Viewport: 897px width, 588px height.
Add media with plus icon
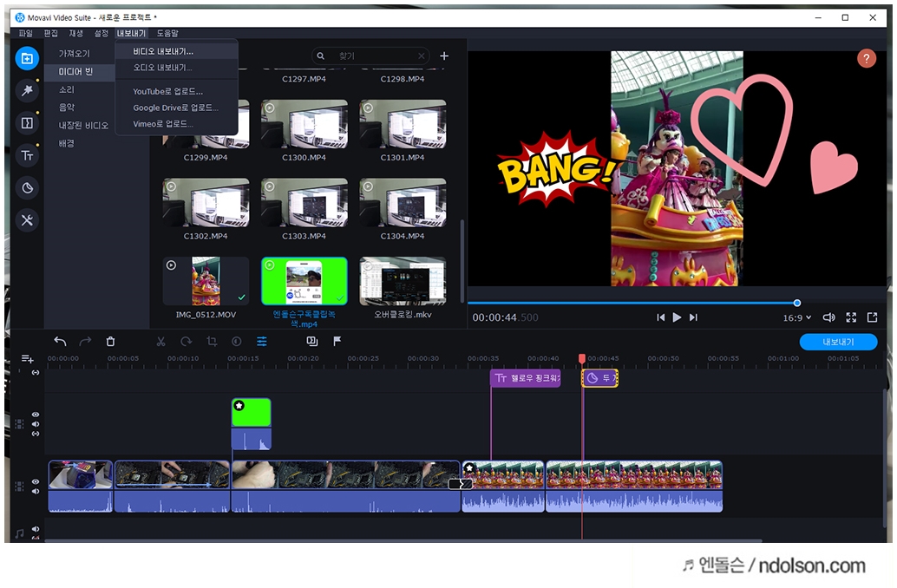(x=444, y=56)
